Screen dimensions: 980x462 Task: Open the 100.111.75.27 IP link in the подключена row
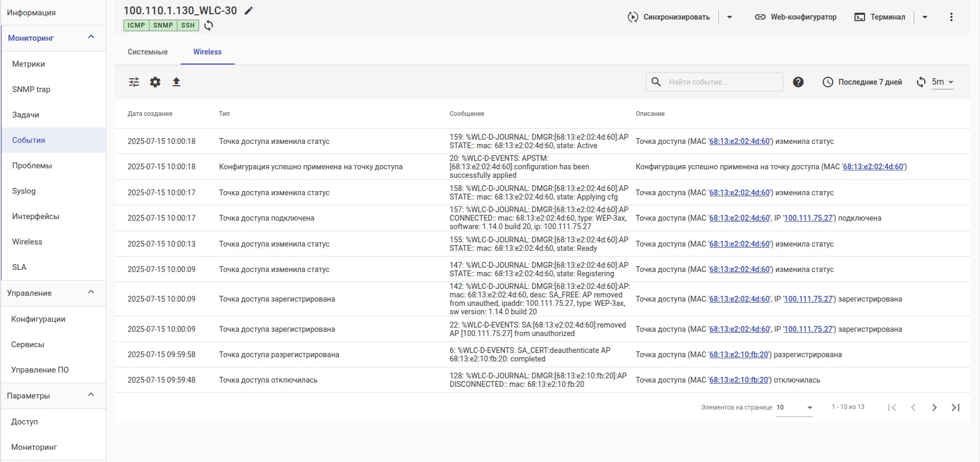pyautogui.click(x=808, y=218)
